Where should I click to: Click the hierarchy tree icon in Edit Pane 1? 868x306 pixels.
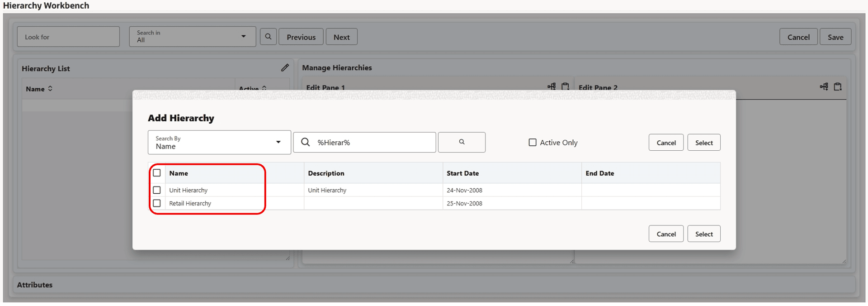pyautogui.click(x=551, y=86)
